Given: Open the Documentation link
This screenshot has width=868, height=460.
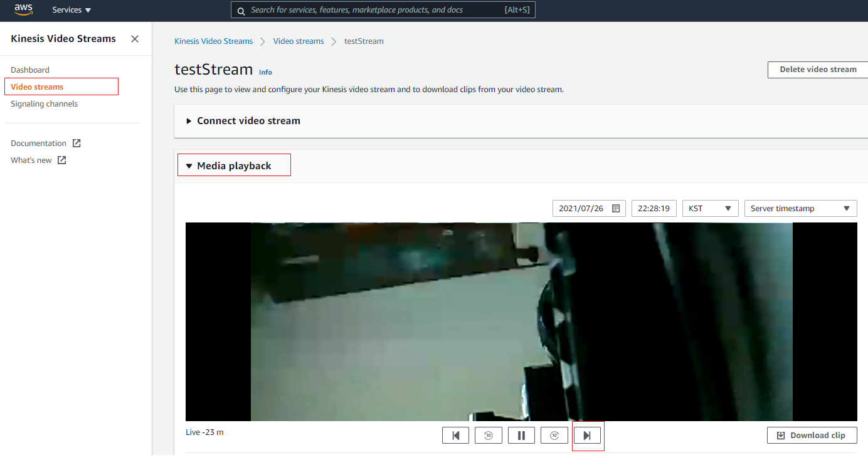Looking at the screenshot, I should click(x=38, y=144).
